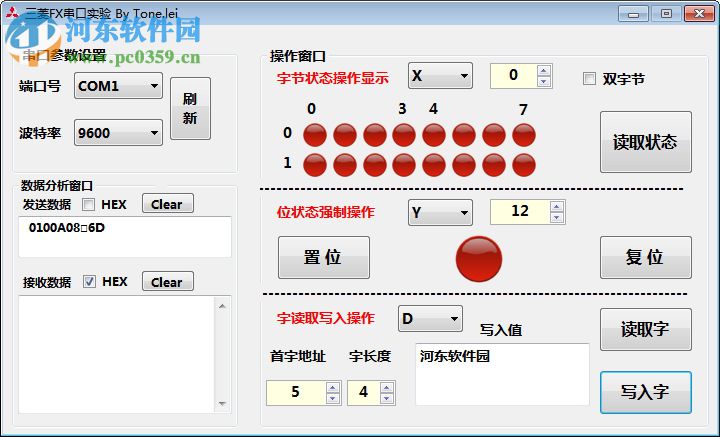This screenshot has width=720, height=437.
Task: Click the first LED indicator in row 1
Action: [315, 165]
